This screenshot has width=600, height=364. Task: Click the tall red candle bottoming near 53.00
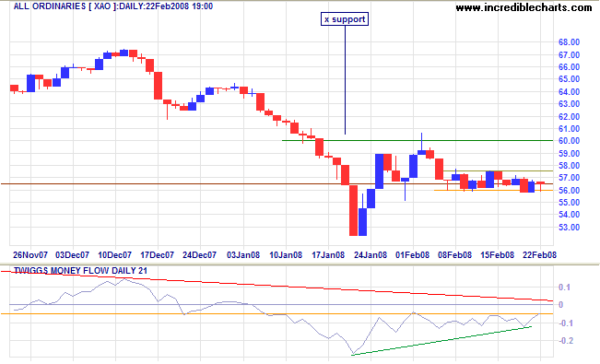(x=353, y=210)
